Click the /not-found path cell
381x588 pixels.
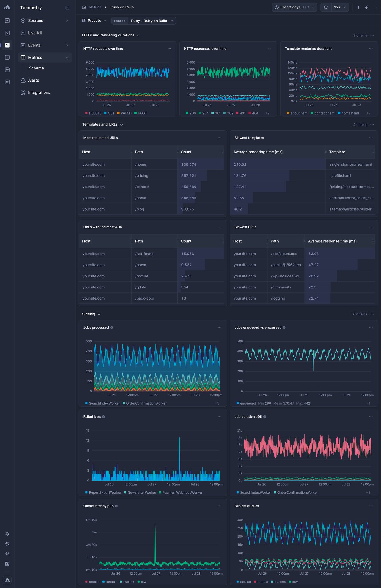click(x=154, y=254)
